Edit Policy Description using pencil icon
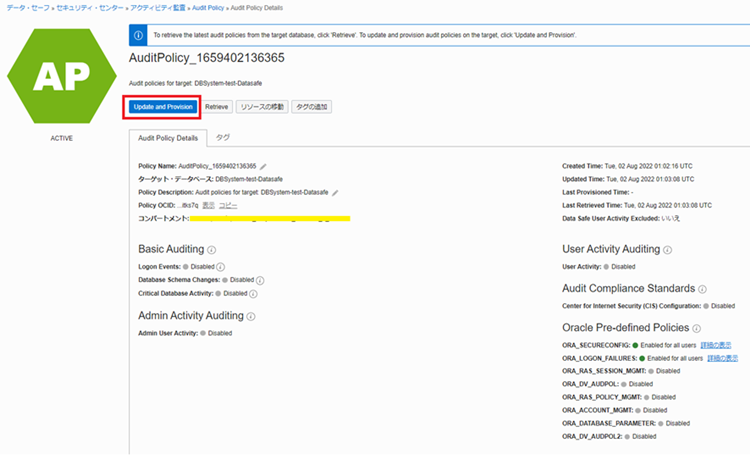Image resolution: width=750 pixels, height=459 pixels. tap(337, 191)
